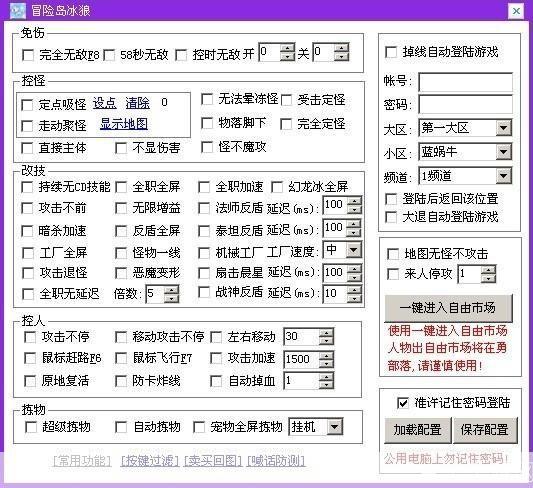
Task: Adjust 战神反盾 延迟 stepper arrows
Action: click(355, 294)
